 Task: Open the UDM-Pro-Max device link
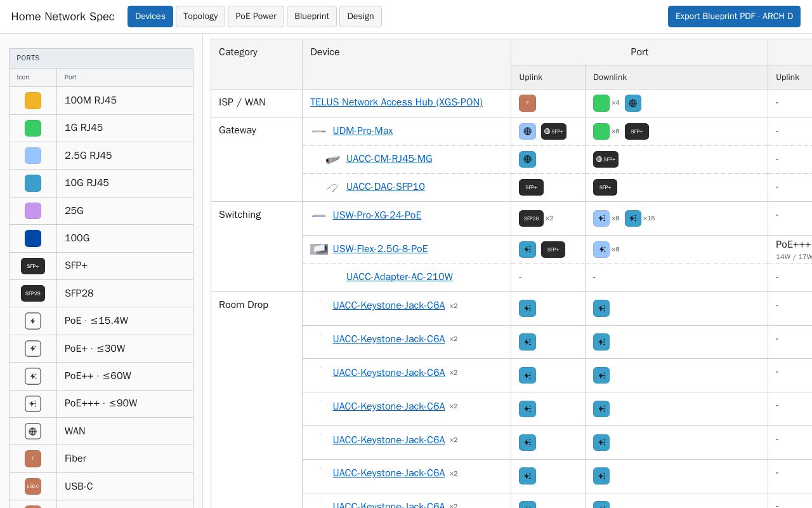click(363, 131)
